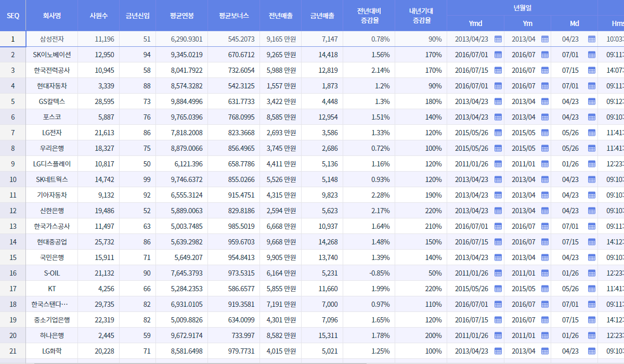Screen dimensions: 624x364
Task: Click 2013/04/23 Ymd date field for GS칼텍스
Action: 471,101
